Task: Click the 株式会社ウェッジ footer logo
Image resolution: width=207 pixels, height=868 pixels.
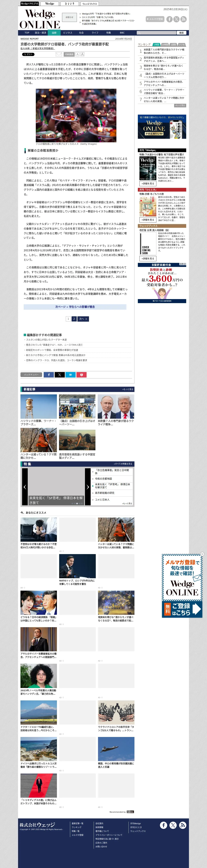Action: click(37, 825)
